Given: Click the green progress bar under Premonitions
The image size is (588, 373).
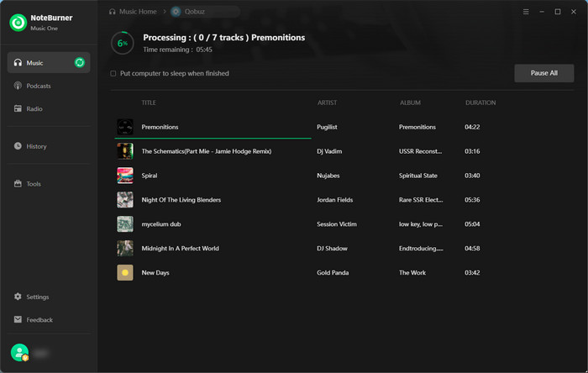Looking at the screenshot, I should click(213, 139).
